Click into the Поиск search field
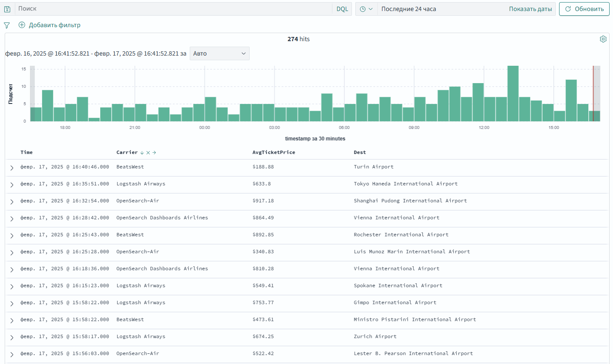Screen dimensions: 613x364 click(174, 9)
